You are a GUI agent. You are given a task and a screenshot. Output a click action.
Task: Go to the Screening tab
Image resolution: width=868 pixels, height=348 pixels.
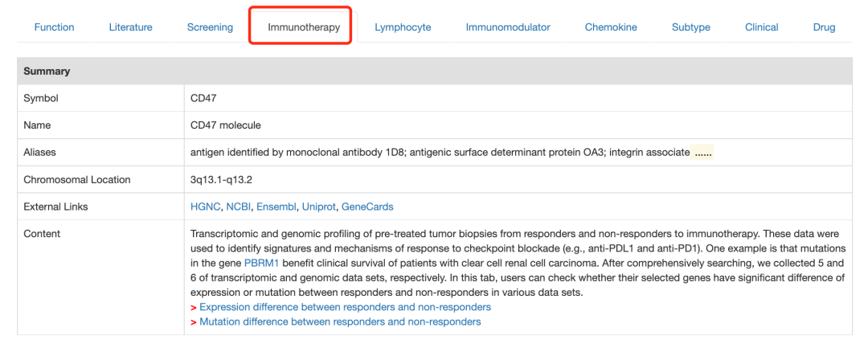[x=210, y=27]
